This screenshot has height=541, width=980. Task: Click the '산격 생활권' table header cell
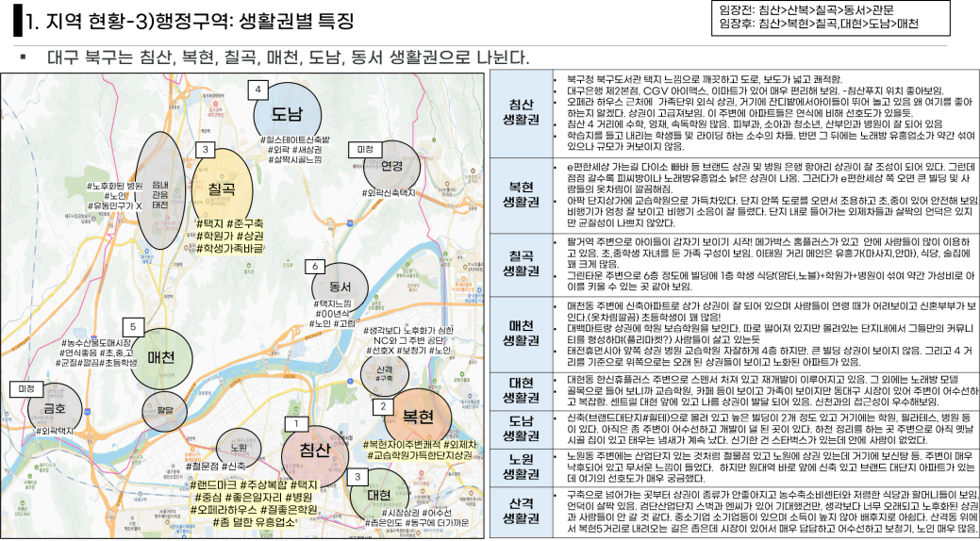(x=522, y=512)
